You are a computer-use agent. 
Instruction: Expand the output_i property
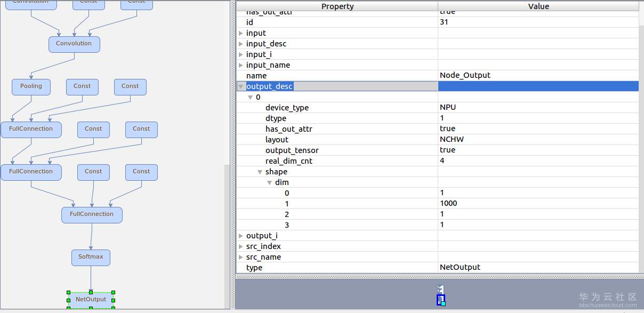pyautogui.click(x=241, y=236)
